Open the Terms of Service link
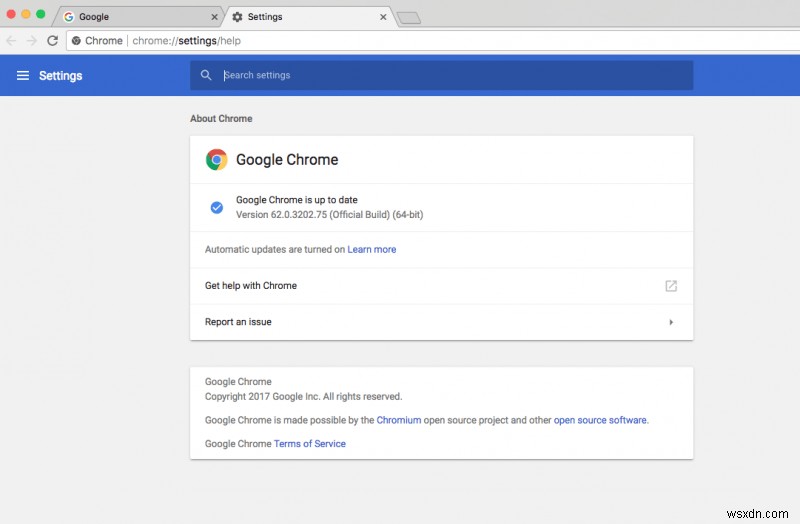The height and width of the screenshot is (524, 800). point(310,444)
